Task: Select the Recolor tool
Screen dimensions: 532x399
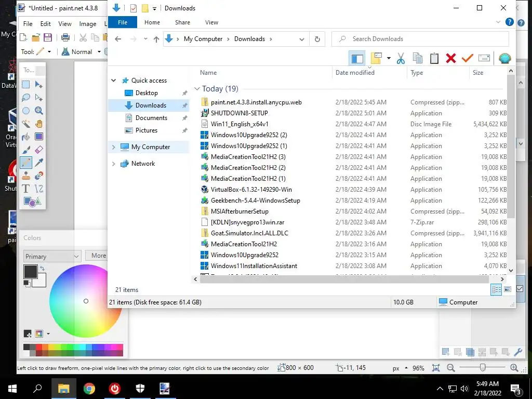Action: coord(38,176)
